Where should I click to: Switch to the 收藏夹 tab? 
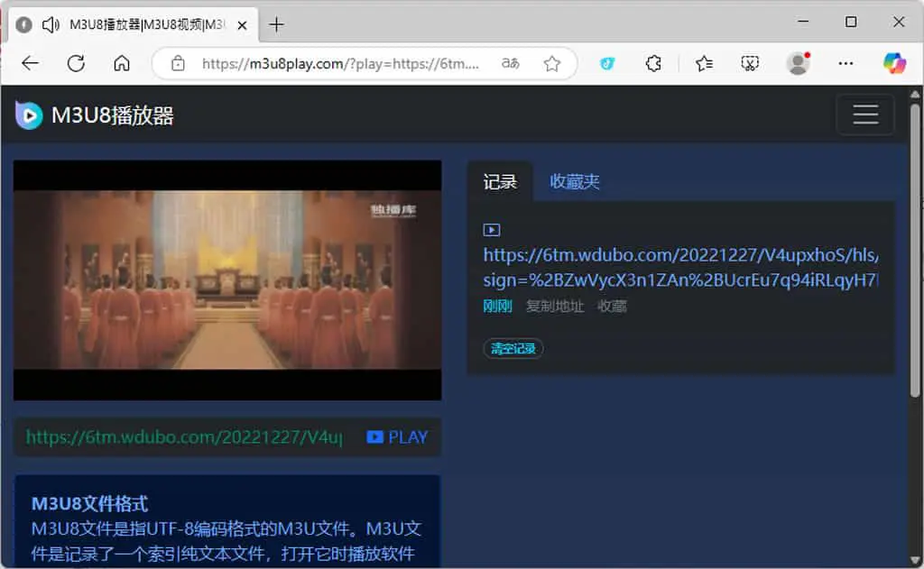point(575,181)
